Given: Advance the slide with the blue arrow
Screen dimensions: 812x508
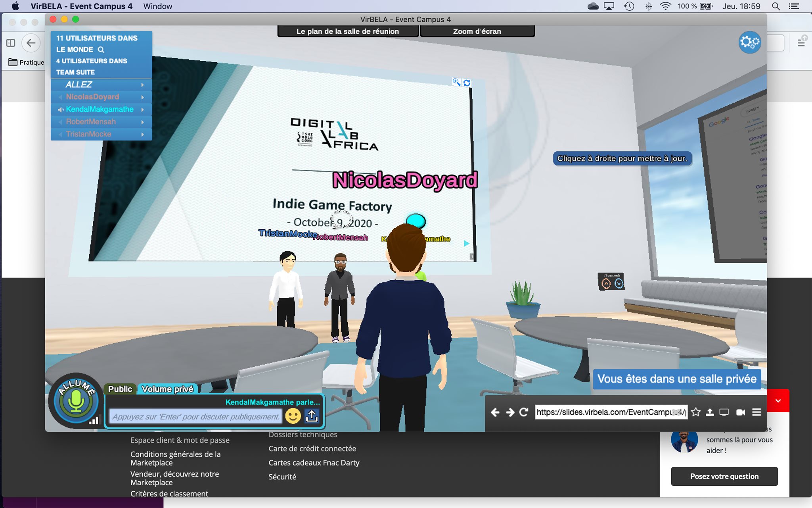Looking at the screenshot, I should [467, 243].
